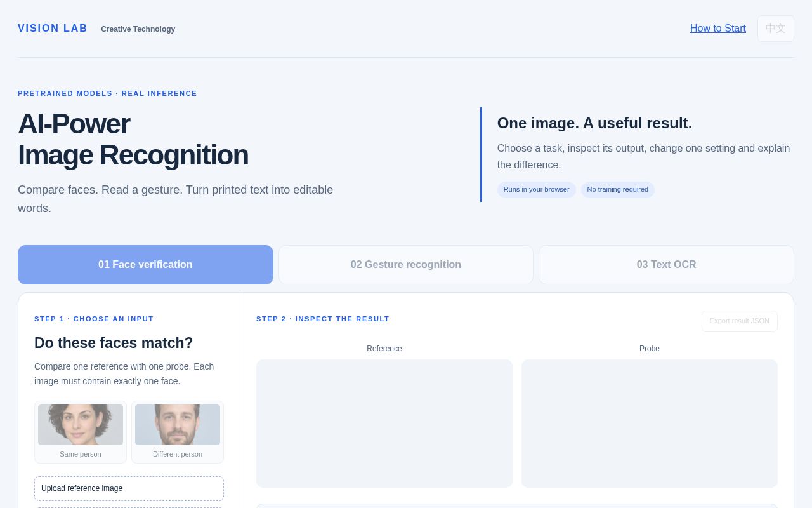Click the No training required badge
812x508 pixels.
click(618, 190)
